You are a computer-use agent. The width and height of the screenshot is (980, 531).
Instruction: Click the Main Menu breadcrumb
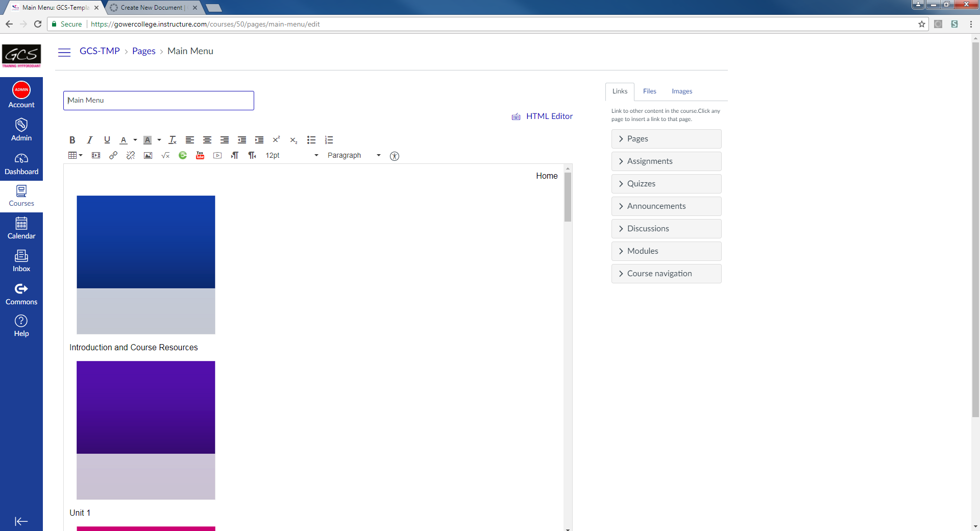point(190,51)
